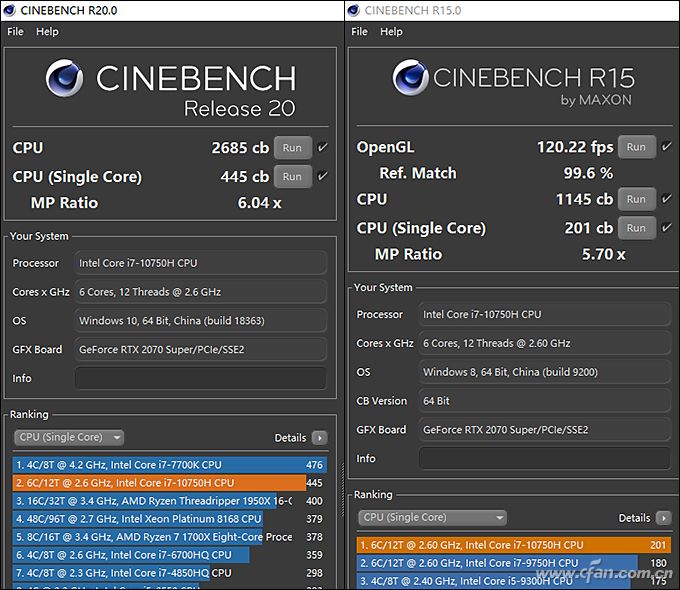This screenshot has width=680, height=590.
Task: Click R15 Processor field Intel Core i7-10750H
Action: tap(545, 314)
